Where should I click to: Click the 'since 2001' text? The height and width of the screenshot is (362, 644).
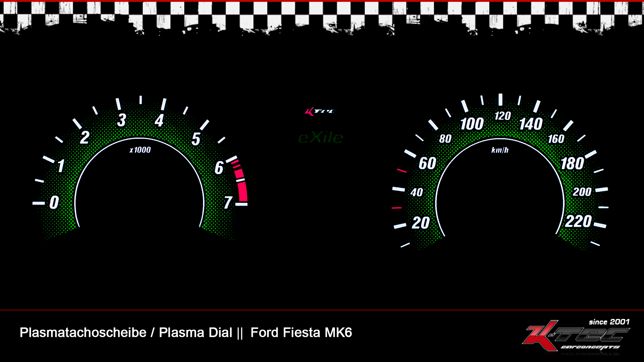point(609,322)
